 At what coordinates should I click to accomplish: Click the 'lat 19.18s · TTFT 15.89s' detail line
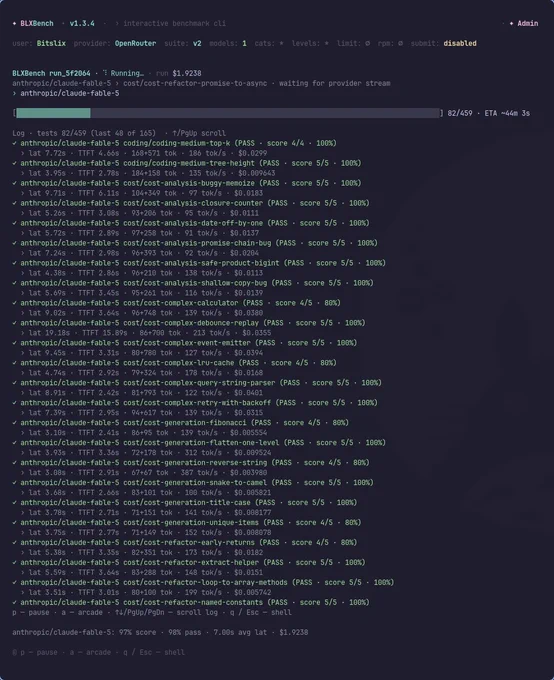(x=146, y=333)
